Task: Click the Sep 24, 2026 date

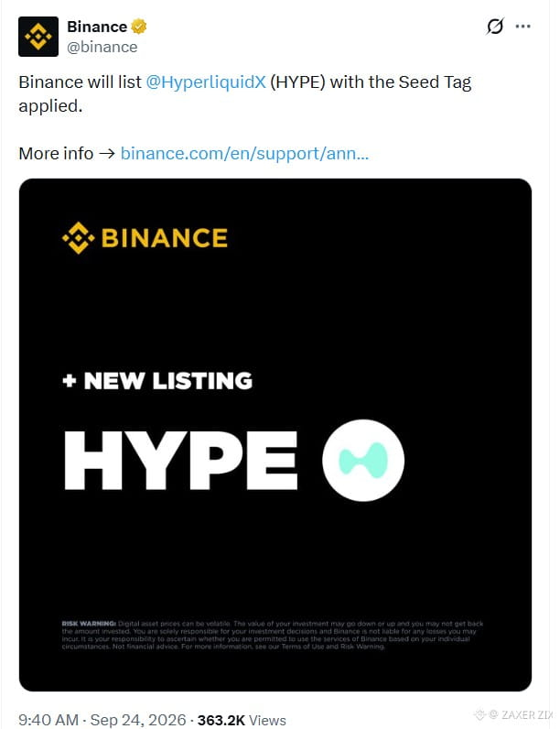Action: tap(138, 720)
